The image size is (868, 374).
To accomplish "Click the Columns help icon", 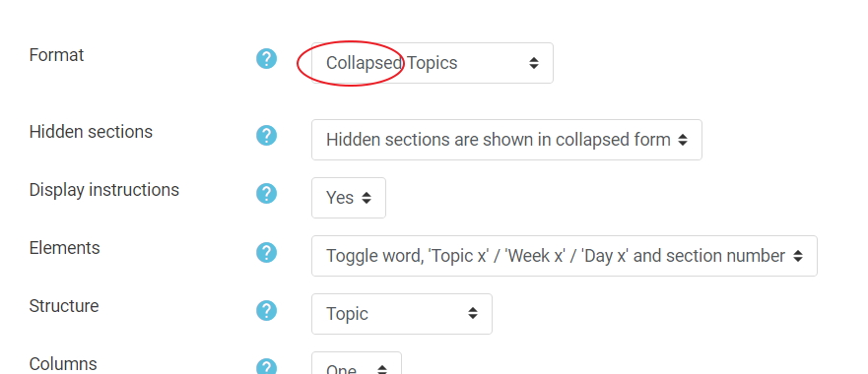I will 266,366.
